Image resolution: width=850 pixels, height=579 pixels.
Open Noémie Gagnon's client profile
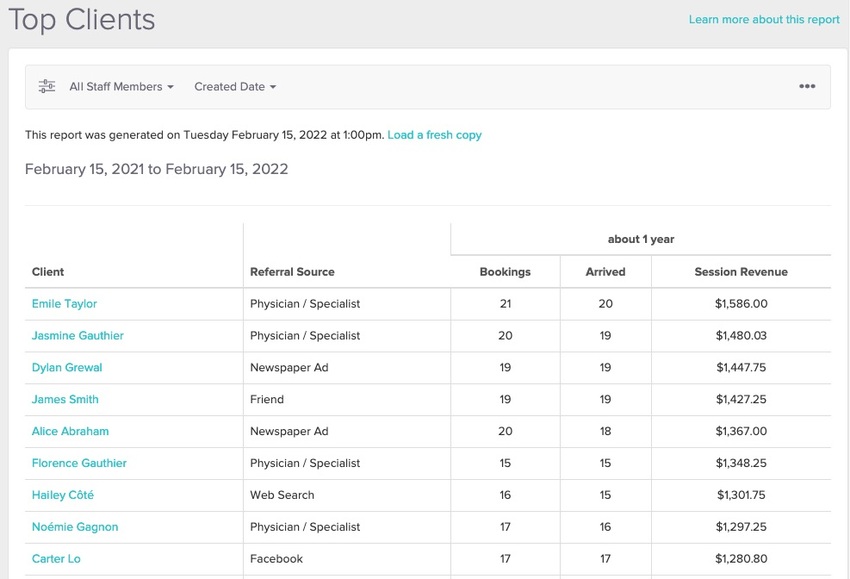pos(75,527)
